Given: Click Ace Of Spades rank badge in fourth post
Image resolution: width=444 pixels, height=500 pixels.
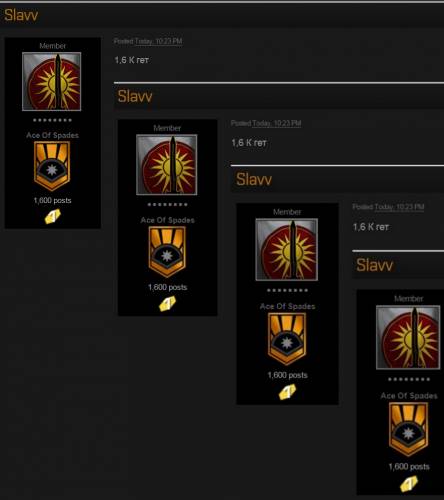Looking at the screenshot, I should click(x=408, y=429).
